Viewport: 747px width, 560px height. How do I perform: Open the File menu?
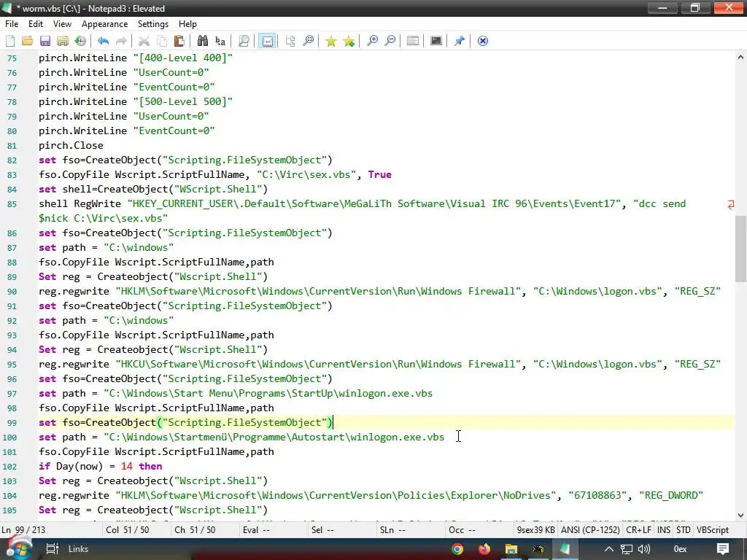click(12, 24)
